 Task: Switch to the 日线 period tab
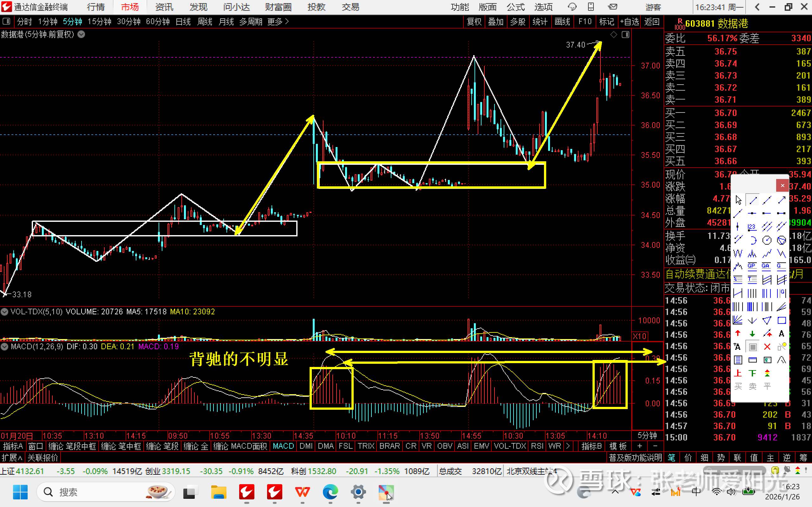[x=183, y=22]
